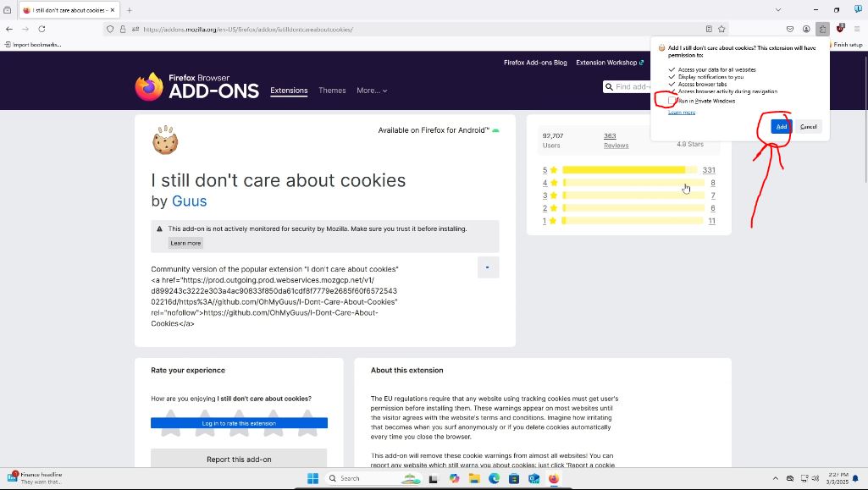The image size is (868, 490).
Task: Open the Extension Workshop link
Action: point(610,63)
